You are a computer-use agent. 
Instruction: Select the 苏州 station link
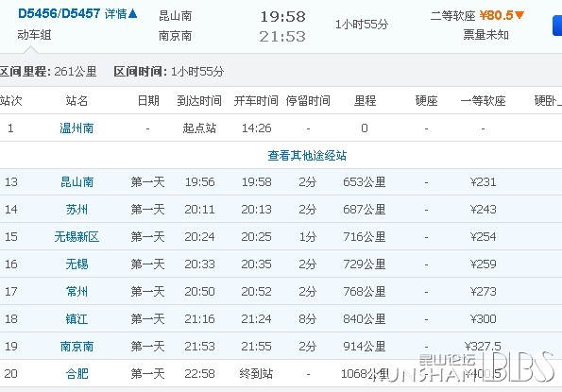77,210
